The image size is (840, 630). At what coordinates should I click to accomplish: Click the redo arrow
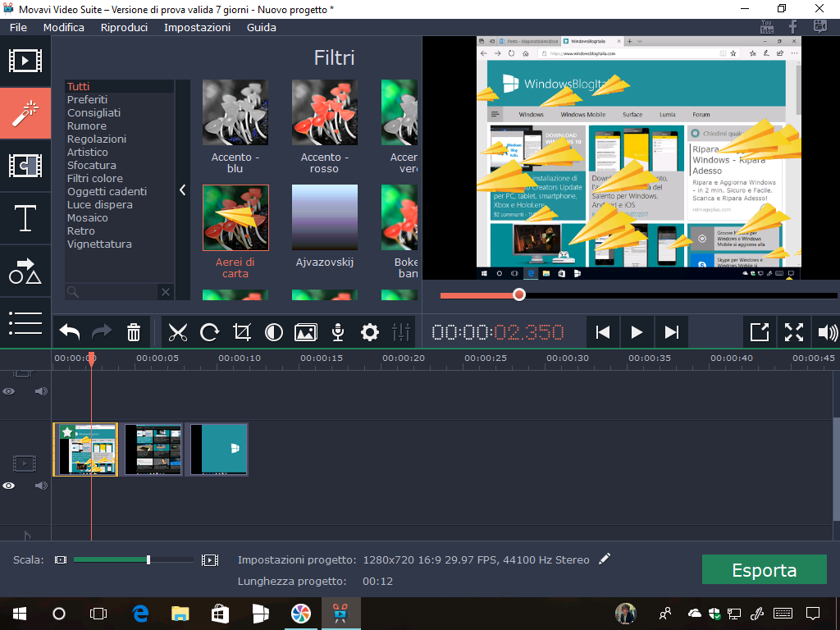pos(102,332)
